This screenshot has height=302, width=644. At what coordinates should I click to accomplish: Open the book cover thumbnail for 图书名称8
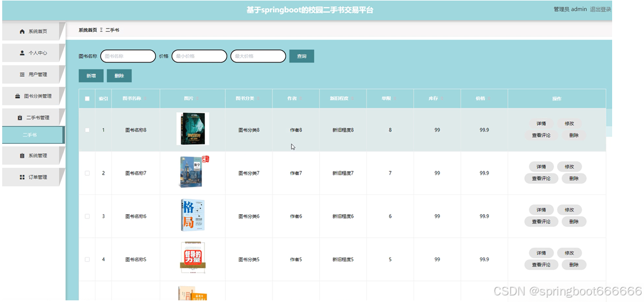[x=193, y=129]
